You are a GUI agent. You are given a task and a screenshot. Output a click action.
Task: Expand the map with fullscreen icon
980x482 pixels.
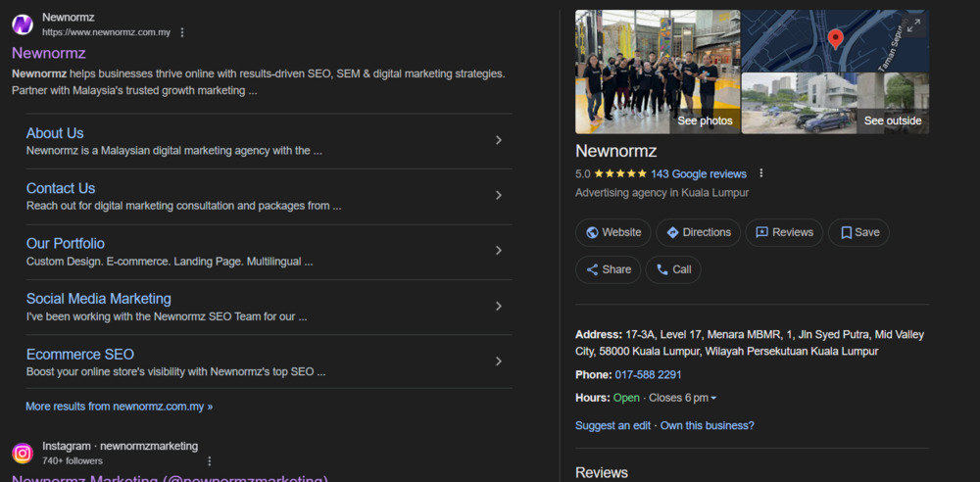913,25
